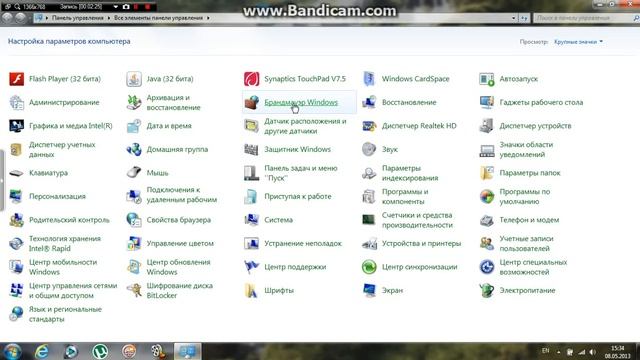The width and height of the screenshot is (640, 360).
Task: Expand the Просмотр Крупные значки dropdown
Action: (578, 42)
